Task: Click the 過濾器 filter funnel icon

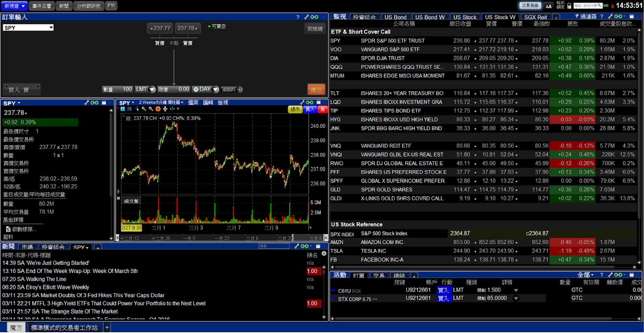Action: [x=576, y=16]
